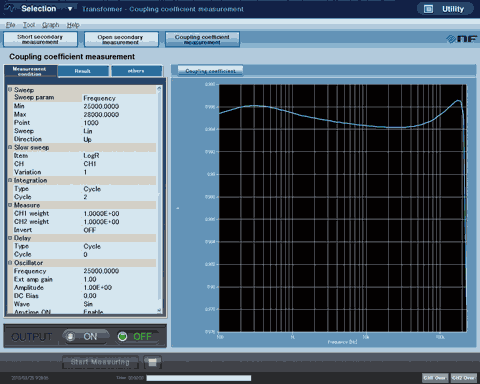Collapse the Slow sweep section

pyautogui.click(x=10, y=147)
